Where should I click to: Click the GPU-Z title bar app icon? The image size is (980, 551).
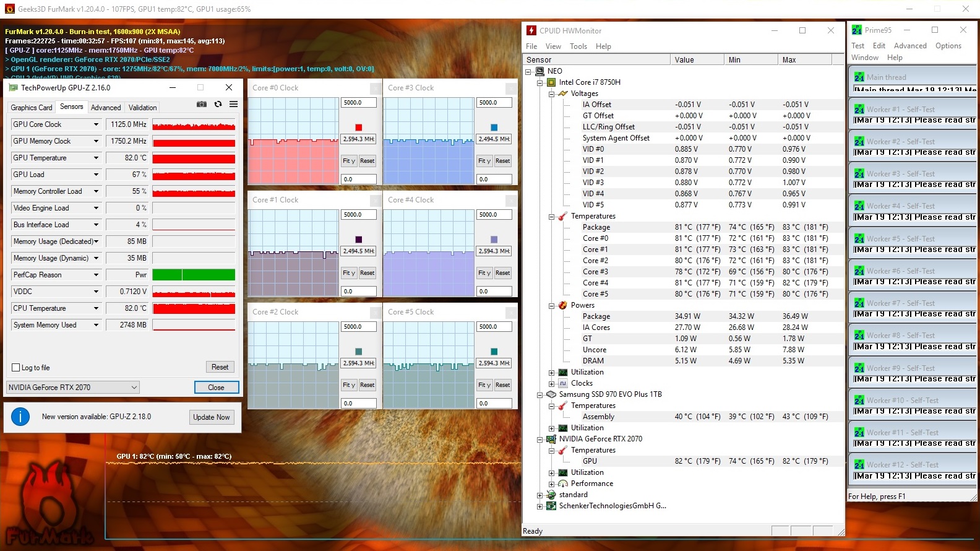(x=13, y=88)
